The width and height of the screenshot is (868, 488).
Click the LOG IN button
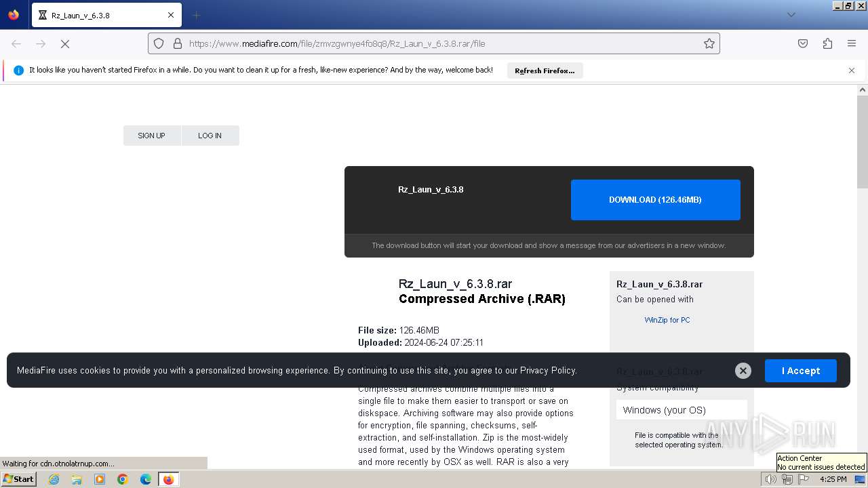click(210, 136)
